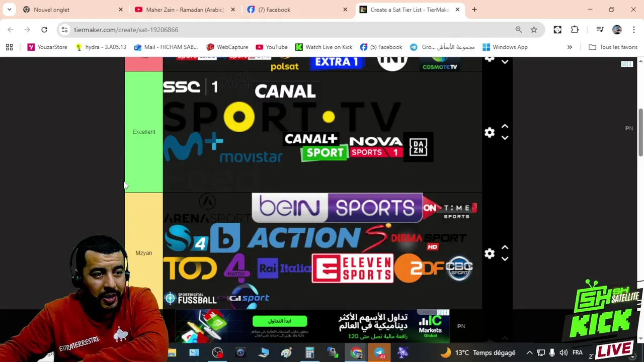Select the Nova Sports 1 logo
Viewport: 644px width, 362px height.
(x=376, y=147)
